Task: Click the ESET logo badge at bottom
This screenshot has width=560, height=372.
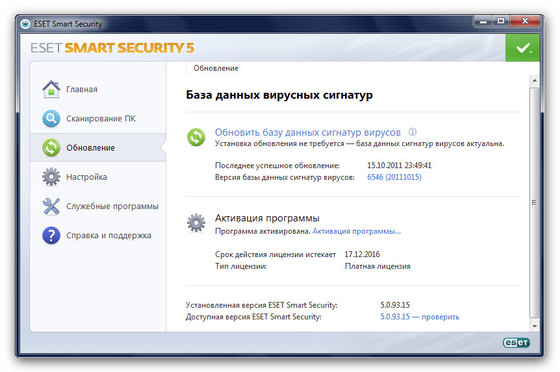Action: 516,343
